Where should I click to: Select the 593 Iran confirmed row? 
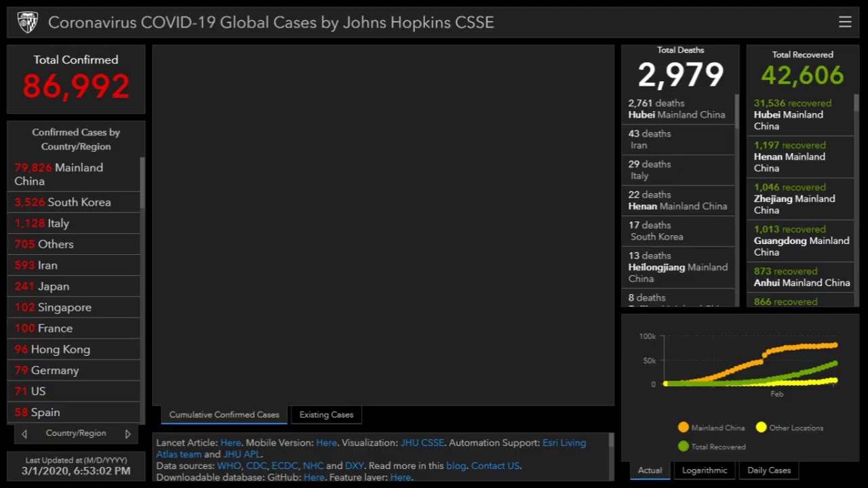[74, 265]
